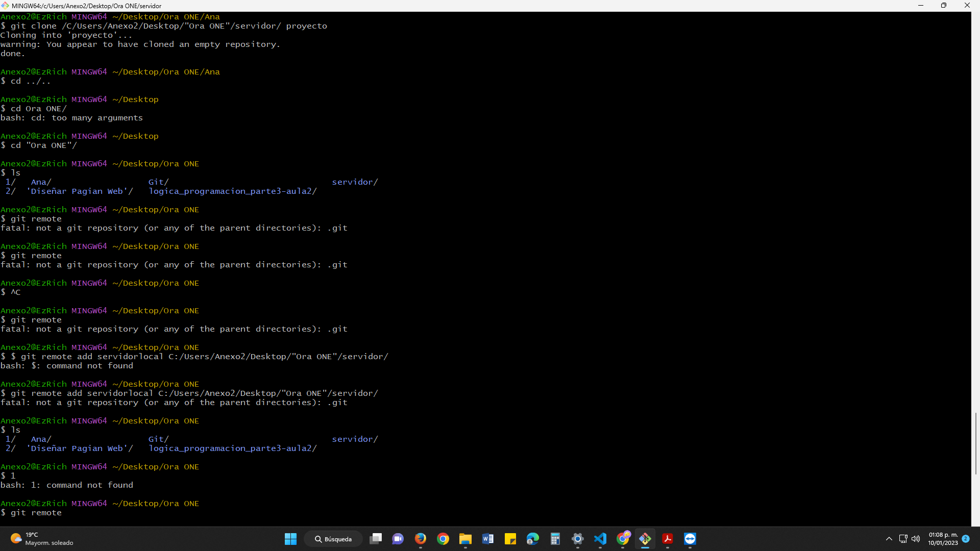Open Google Chrome from the taskbar
The image size is (980, 551).
(443, 539)
